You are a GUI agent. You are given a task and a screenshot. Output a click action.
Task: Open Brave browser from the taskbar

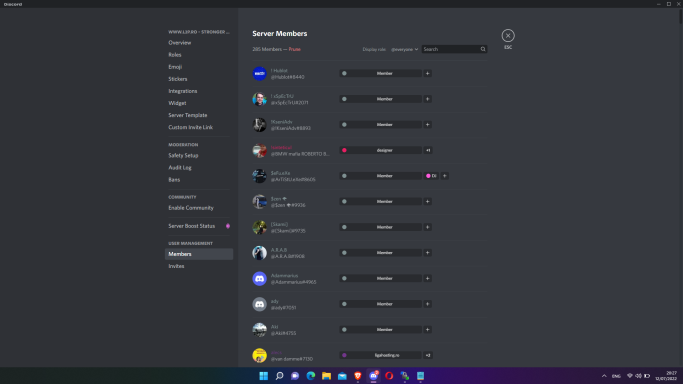[358, 376]
